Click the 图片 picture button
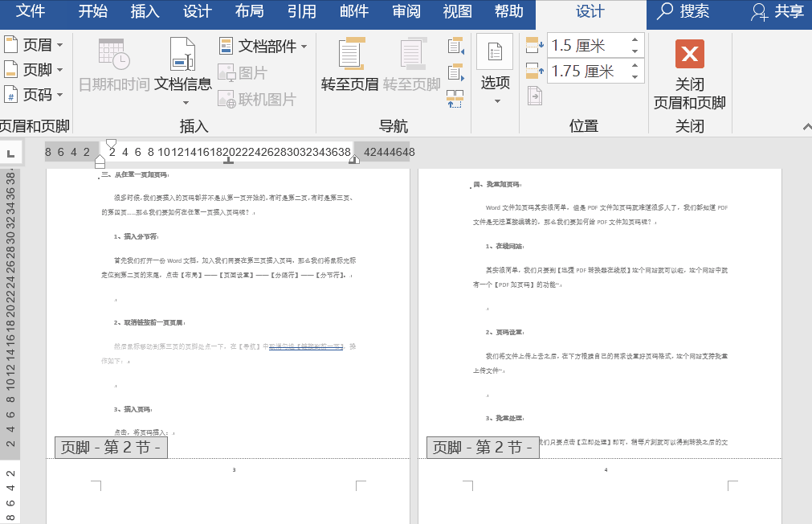 243,72
